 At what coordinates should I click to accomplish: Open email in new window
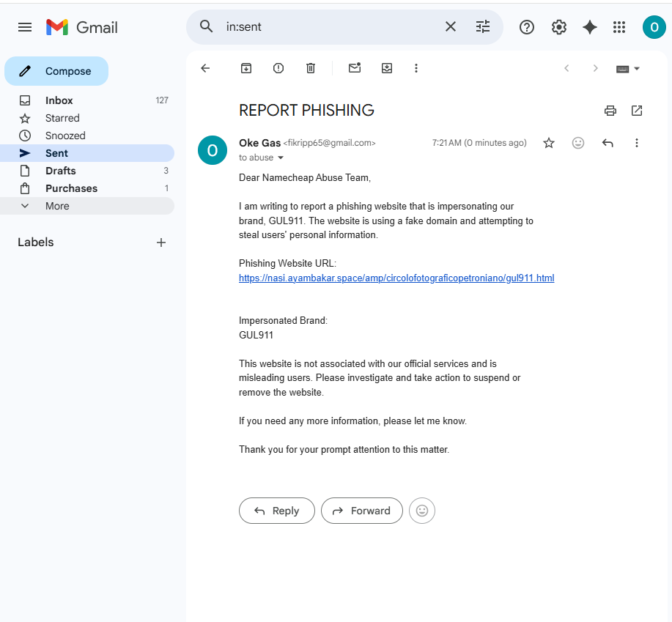(637, 111)
